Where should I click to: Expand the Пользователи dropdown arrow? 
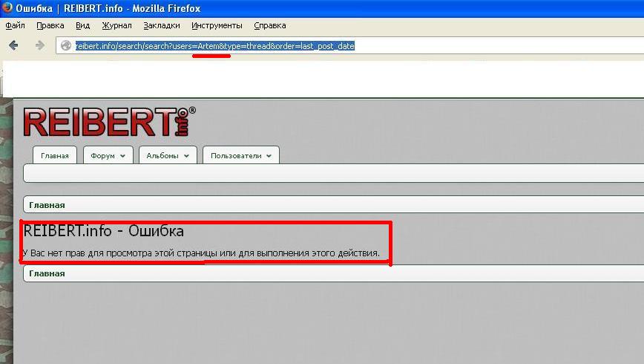click(x=269, y=156)
